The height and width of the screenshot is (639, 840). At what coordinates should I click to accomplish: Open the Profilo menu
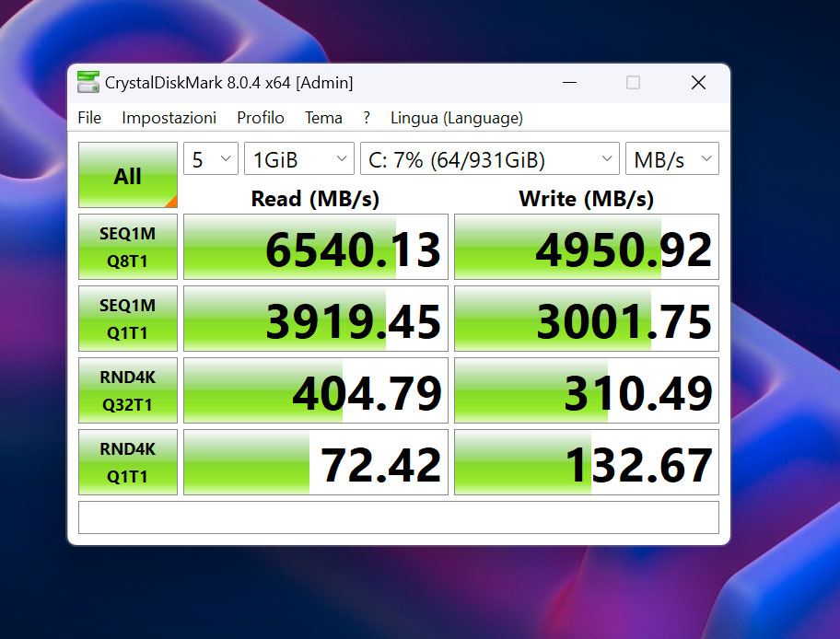[x=261, y=118]
